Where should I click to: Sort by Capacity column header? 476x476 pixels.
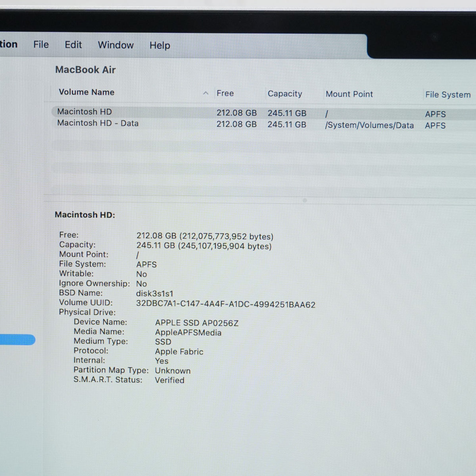pyautogui.click(x=285, y=94)
